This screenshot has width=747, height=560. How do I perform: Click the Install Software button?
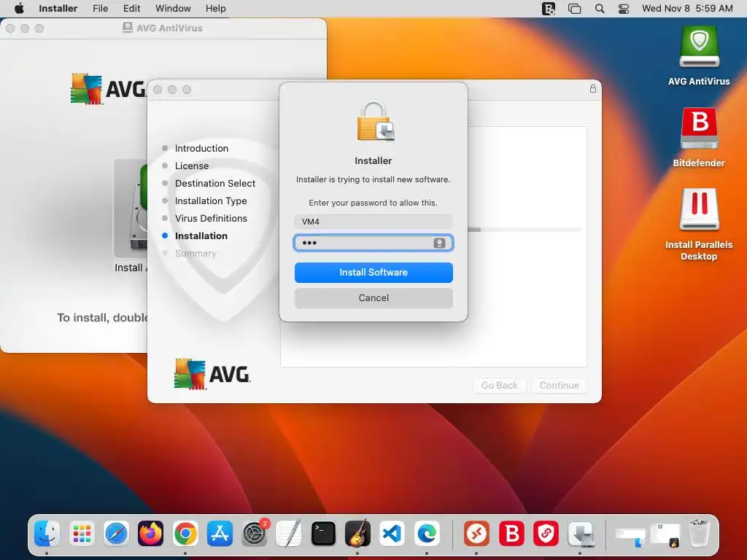(373, 273)
